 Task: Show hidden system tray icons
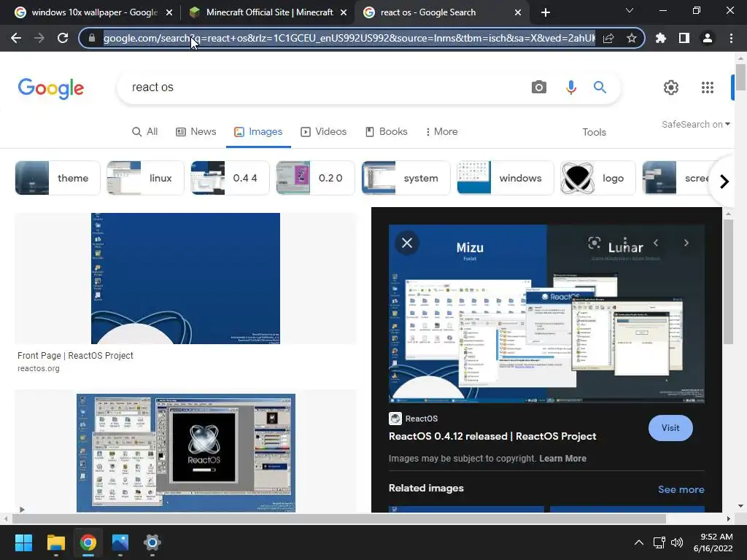point(639,542)
